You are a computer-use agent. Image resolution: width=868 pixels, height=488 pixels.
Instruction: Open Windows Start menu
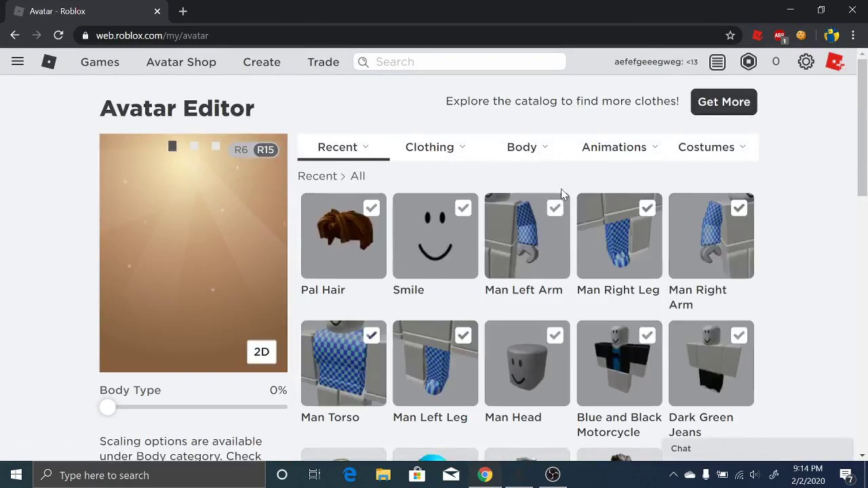pos(16,475)
